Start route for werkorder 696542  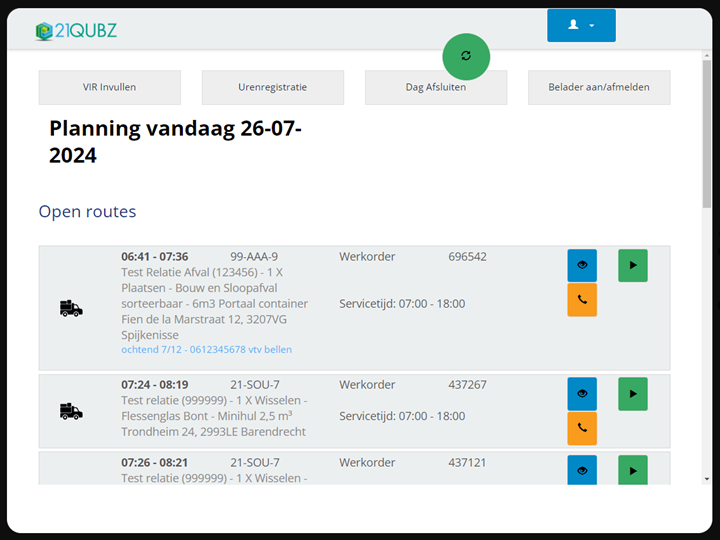633,265
